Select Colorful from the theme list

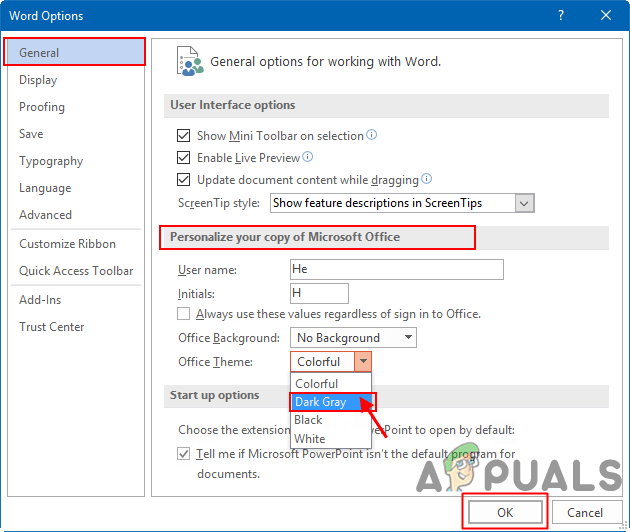point(331,383)
